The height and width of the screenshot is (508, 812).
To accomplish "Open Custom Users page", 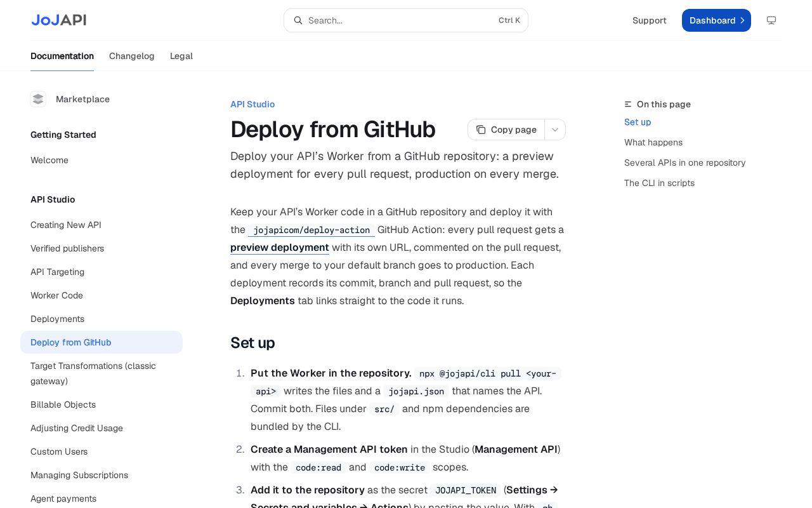I will (x=101, y=451).
